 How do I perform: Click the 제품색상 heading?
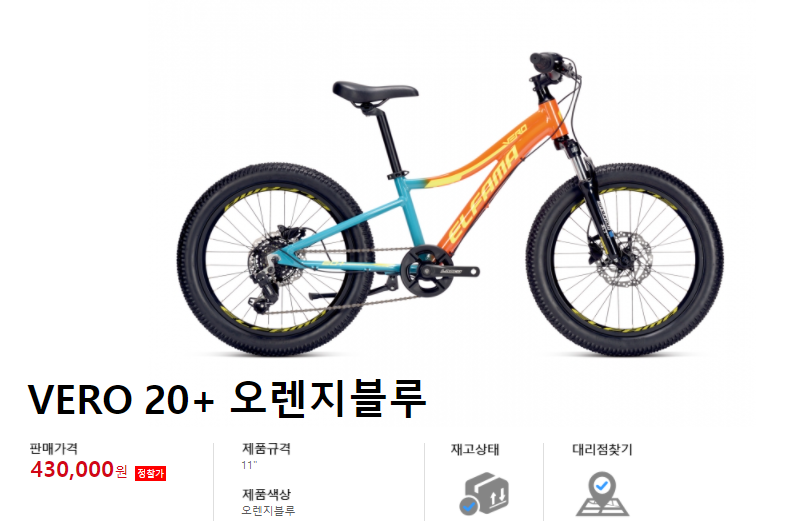[x=266, y=494]
